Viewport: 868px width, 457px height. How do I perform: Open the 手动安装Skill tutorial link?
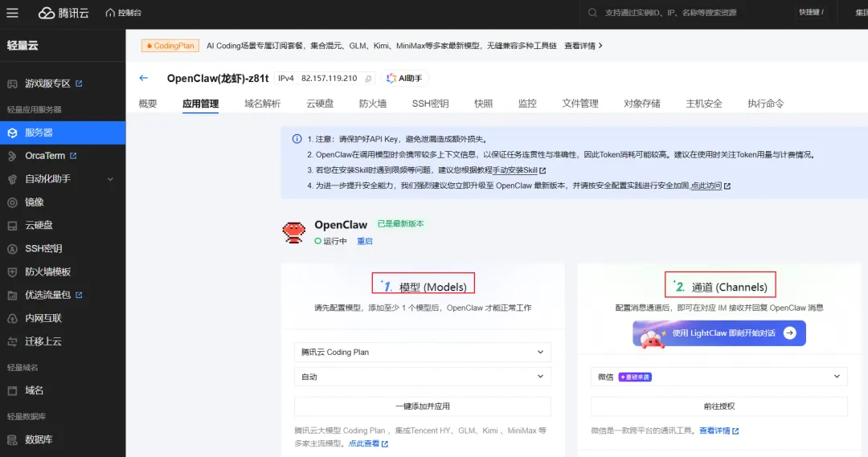pyautogui.click(x=518, y=170)
